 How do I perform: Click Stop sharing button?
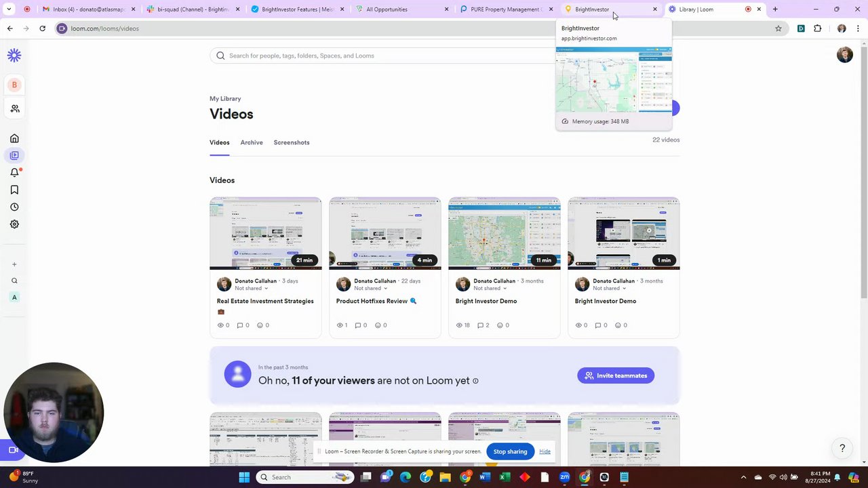[x=510, y=451]
